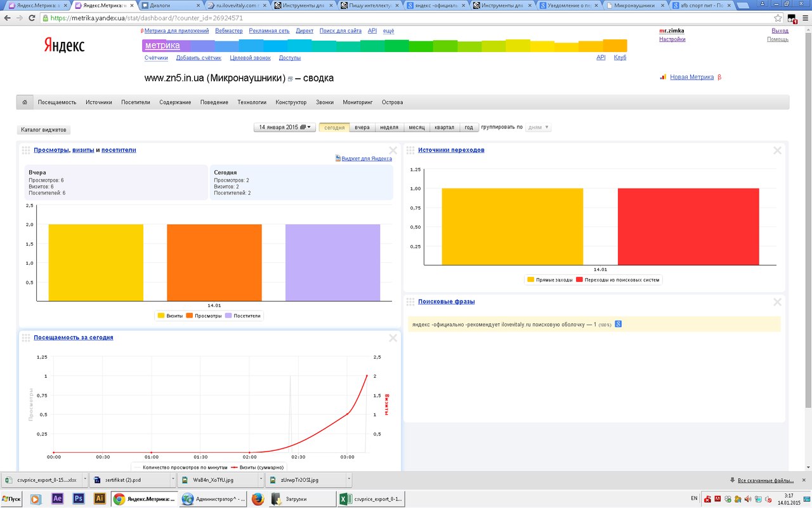Reload the page with the refresh icon
Viewport: 812px width, 508px height.
[x=32, y=18]
